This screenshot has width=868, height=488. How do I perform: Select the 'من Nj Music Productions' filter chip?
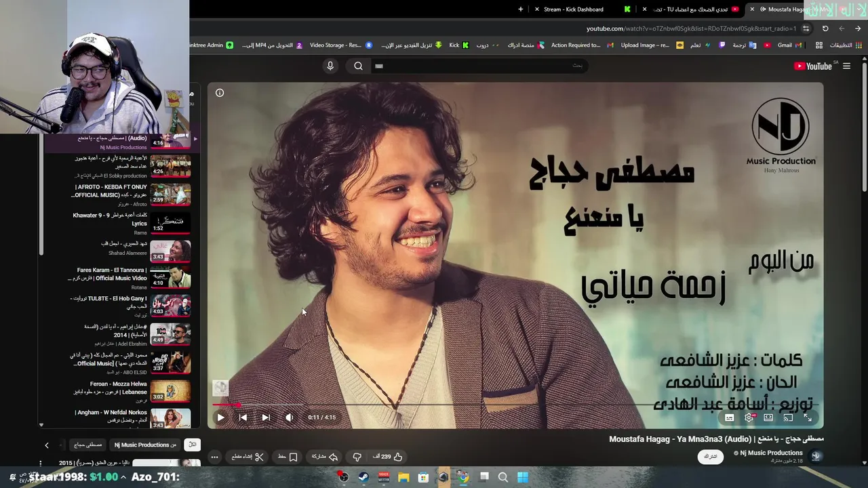[144, 445]
